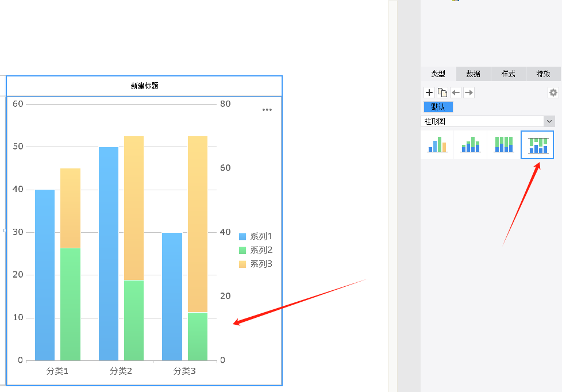Toggle 系列2 legend green swatch
Viewport: 562px width, 392px height.
point(242,251)
